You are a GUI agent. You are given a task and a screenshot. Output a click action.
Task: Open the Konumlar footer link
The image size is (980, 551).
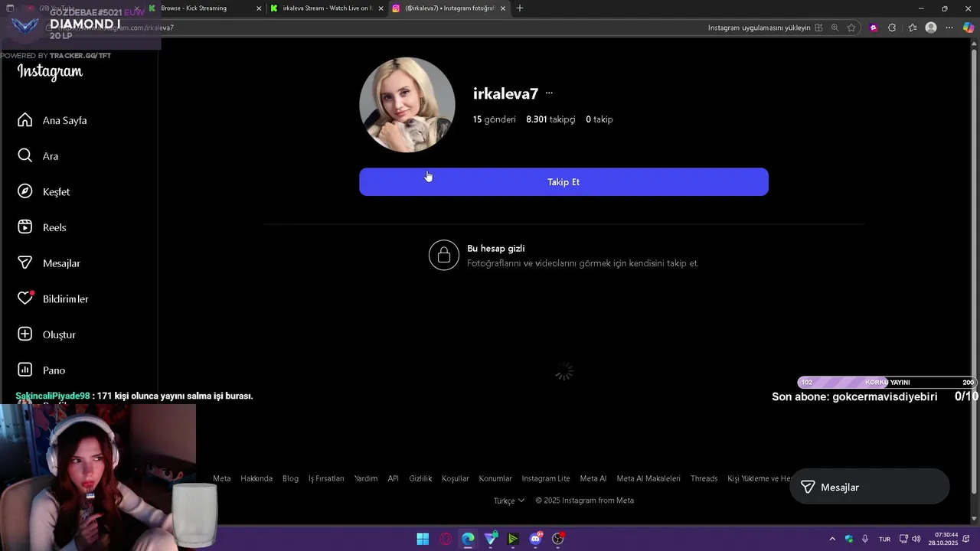tap(495, 478)
